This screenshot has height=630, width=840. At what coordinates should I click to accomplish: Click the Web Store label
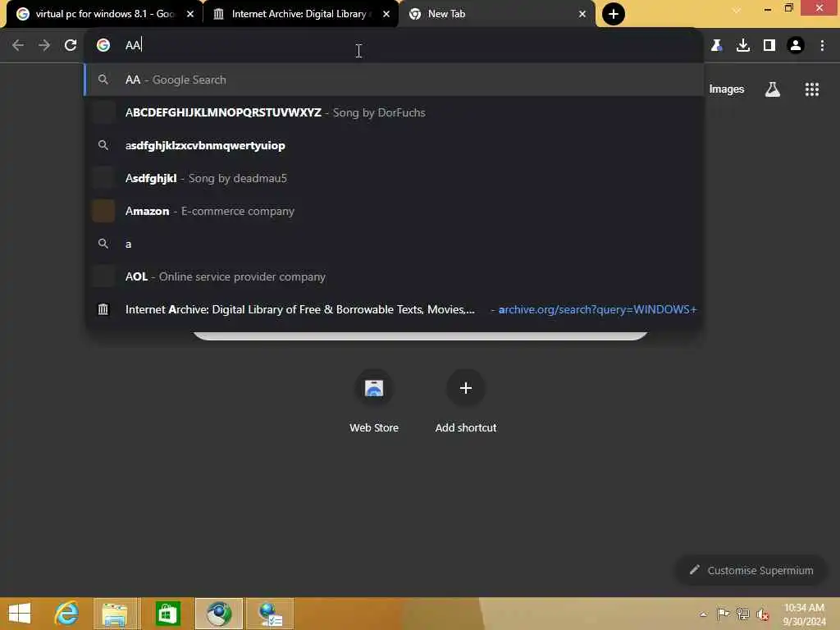pyautogui.click(x=374, y=427)
